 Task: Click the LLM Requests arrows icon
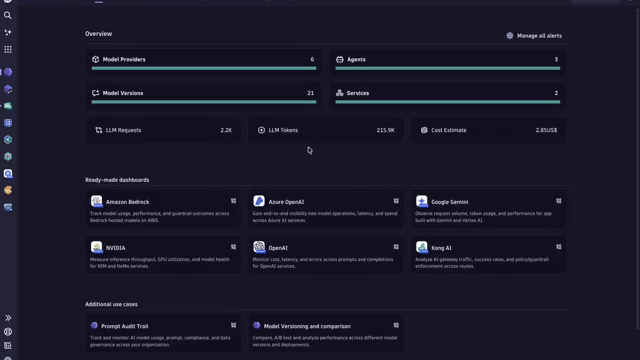[99, 130]
